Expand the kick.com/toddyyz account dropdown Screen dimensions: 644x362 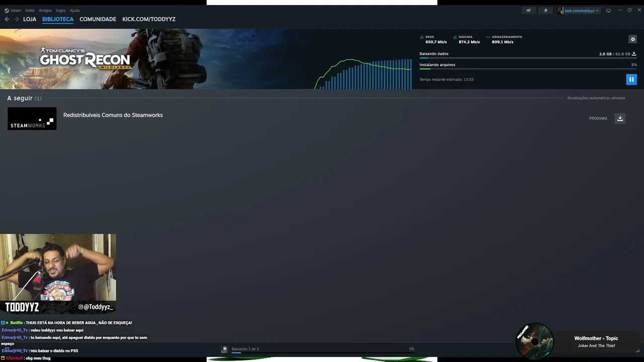click(x=582, y=11)
